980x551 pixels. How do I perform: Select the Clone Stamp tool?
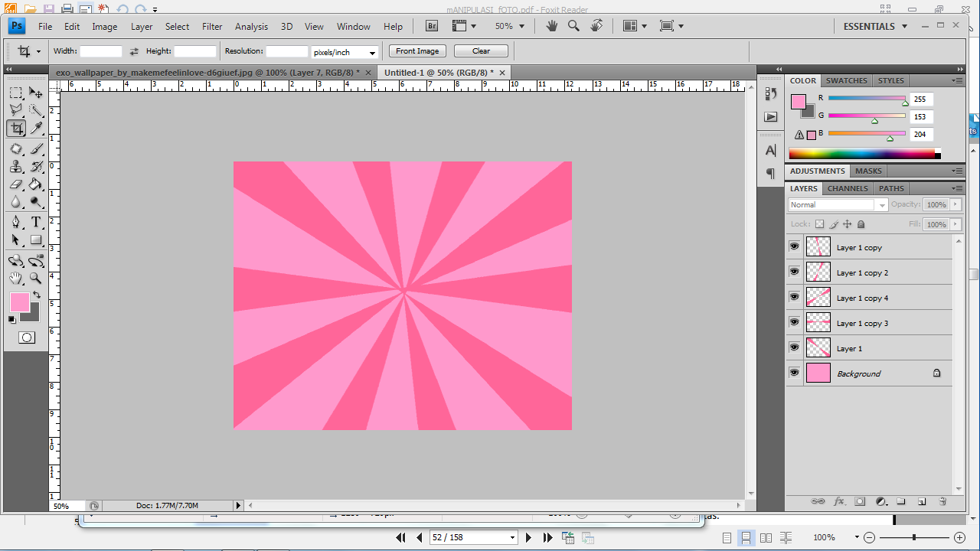tap(15, 166)
